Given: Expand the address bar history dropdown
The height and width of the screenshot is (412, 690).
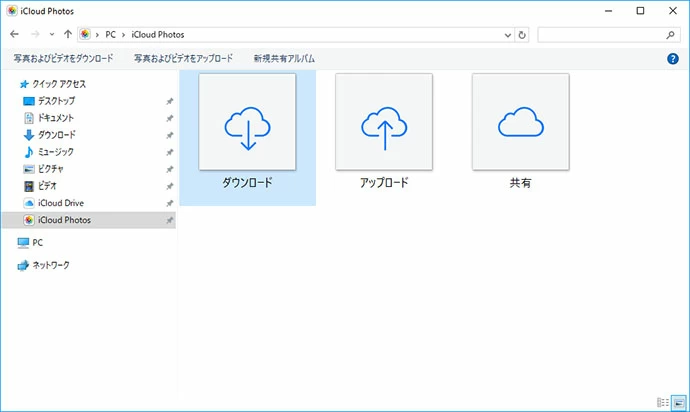Looking at the screenshot, I should 507,35.
